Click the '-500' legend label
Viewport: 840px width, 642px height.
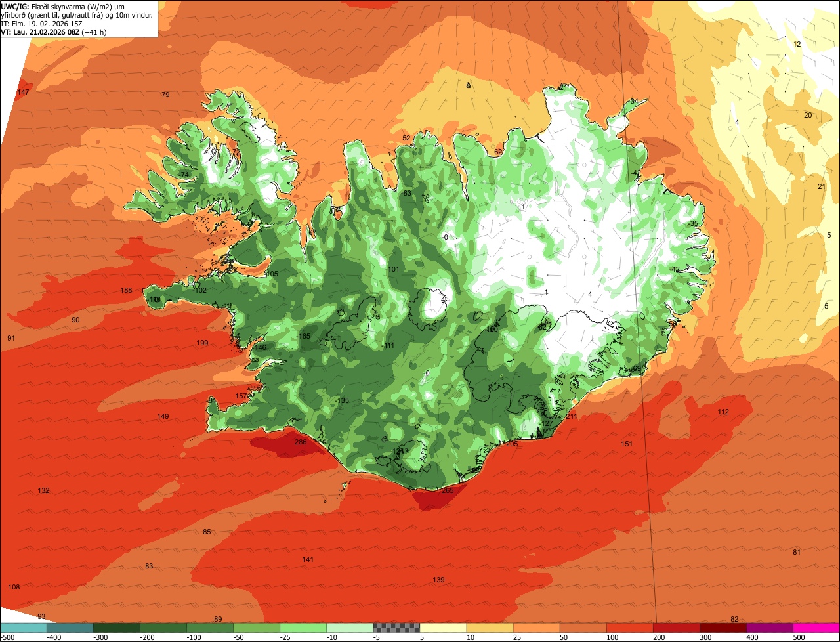point(7,637)
